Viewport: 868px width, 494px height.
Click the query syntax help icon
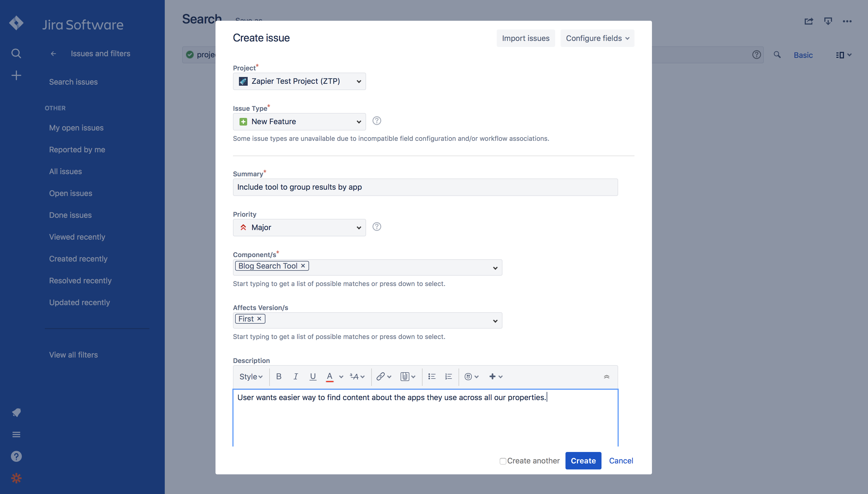[x=756, y=55]
